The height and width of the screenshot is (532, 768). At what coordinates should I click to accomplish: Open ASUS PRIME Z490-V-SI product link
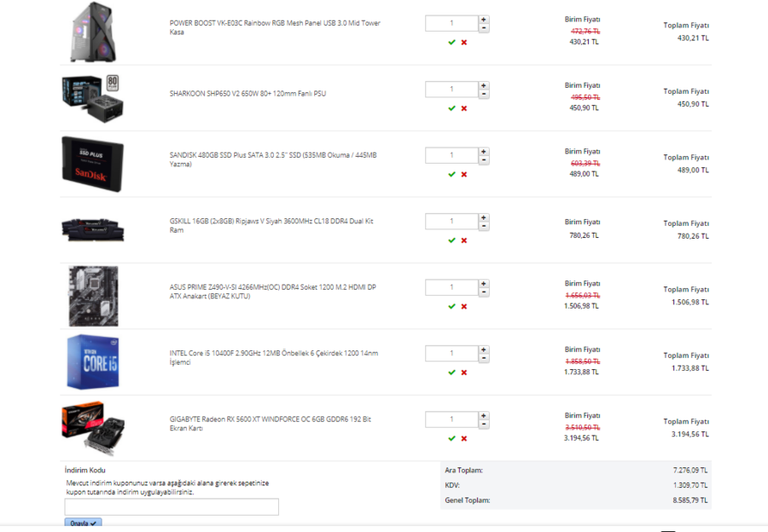(x=272, y=291)
